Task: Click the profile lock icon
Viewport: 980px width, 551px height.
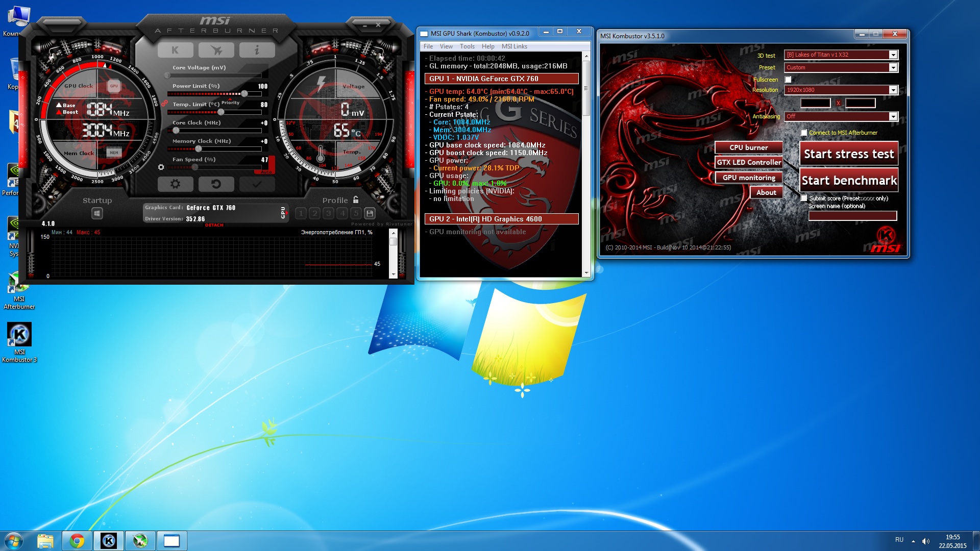Action: click(x=356, y=199)
